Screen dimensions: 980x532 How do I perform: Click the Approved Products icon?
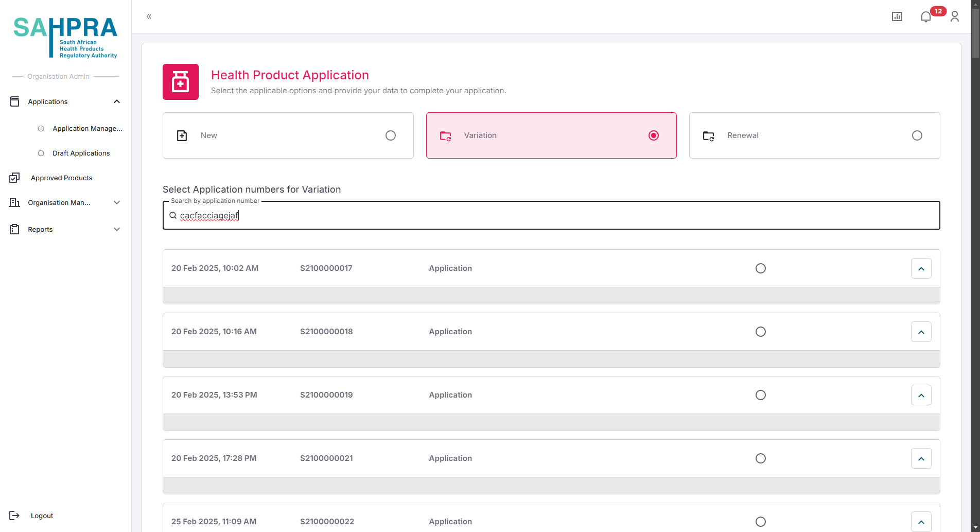[x=14, y=178]
